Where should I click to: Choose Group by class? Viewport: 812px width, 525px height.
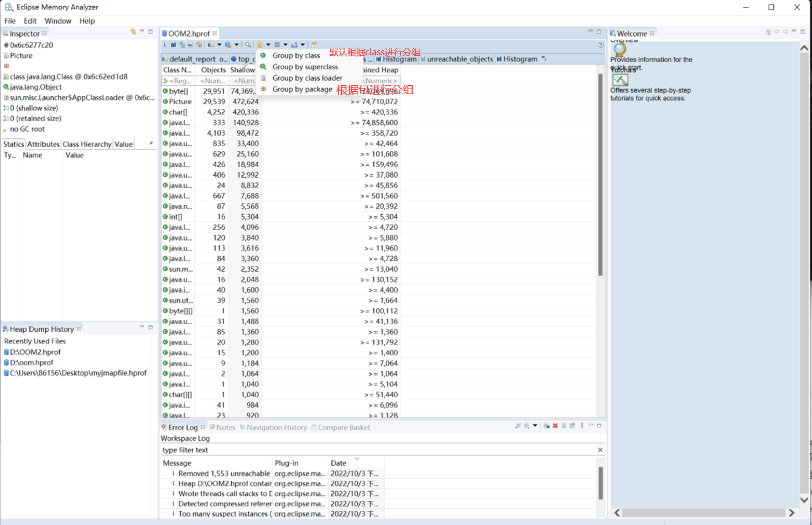click(x=296, y=55)
